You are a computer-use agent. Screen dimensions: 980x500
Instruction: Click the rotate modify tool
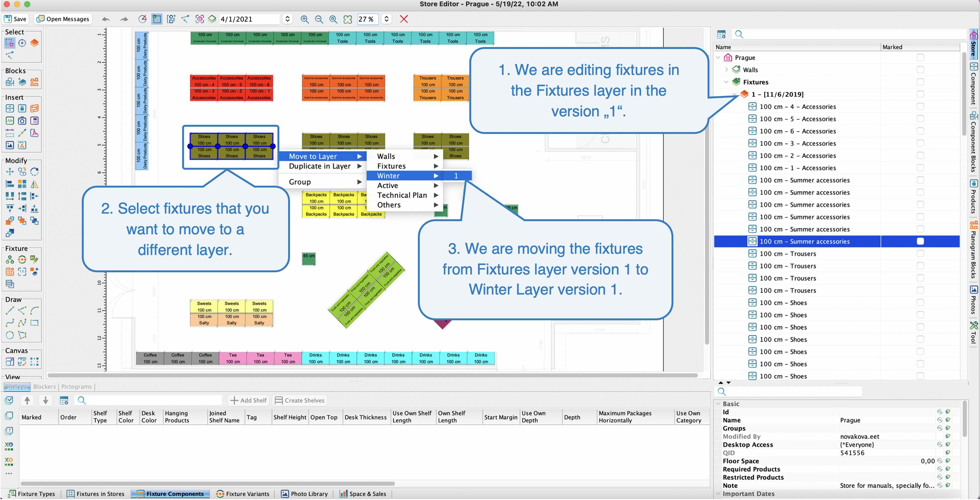point(34,172)
